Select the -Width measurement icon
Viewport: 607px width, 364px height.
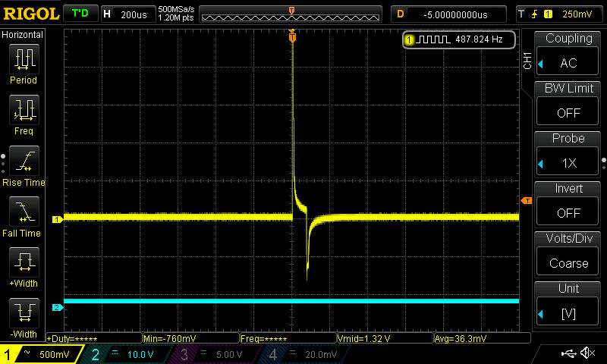[x=24, y=313]
